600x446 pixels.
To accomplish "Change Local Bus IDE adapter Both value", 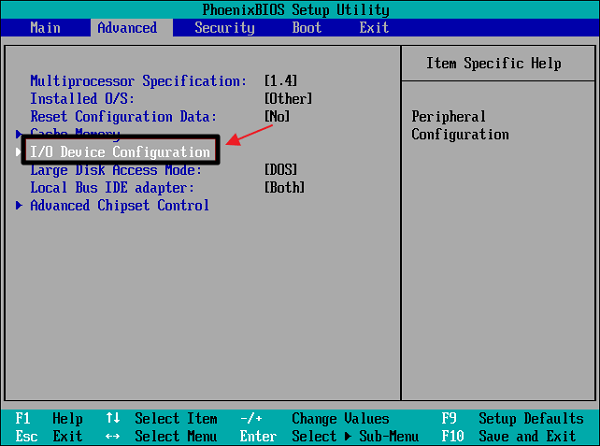I will click(x=284, y=188).
